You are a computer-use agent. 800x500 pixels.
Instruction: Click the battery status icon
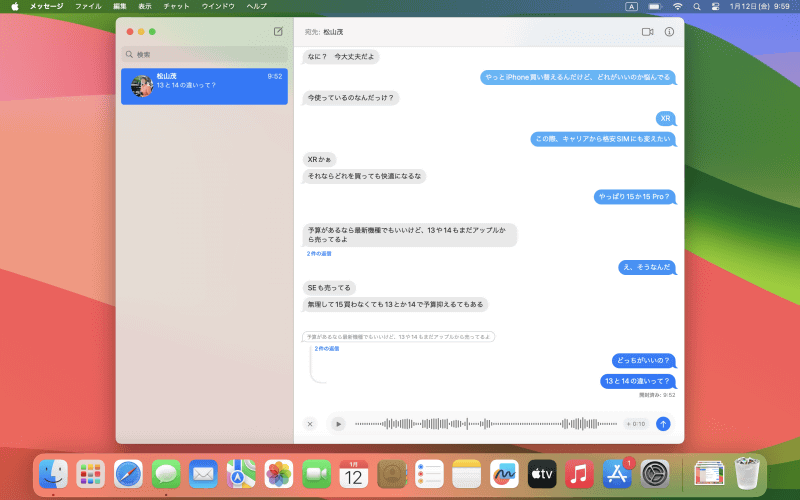[655, 6]
